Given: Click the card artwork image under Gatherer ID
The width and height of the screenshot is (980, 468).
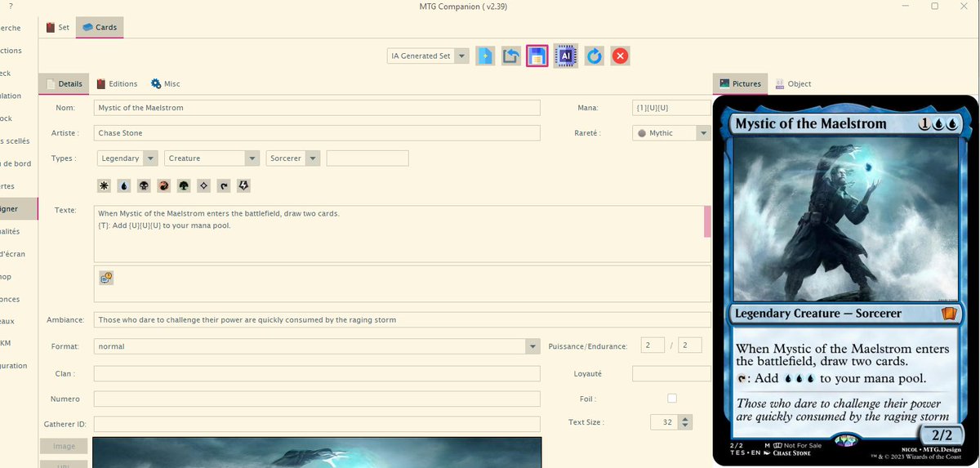Looking at the screenshot, I should point(317,452).
